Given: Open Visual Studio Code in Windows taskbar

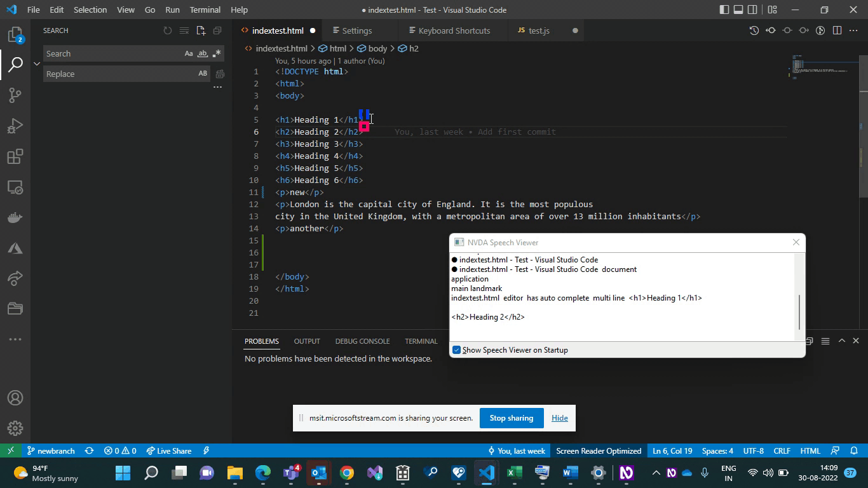Looking at the screenshot, I should (487, 473).
